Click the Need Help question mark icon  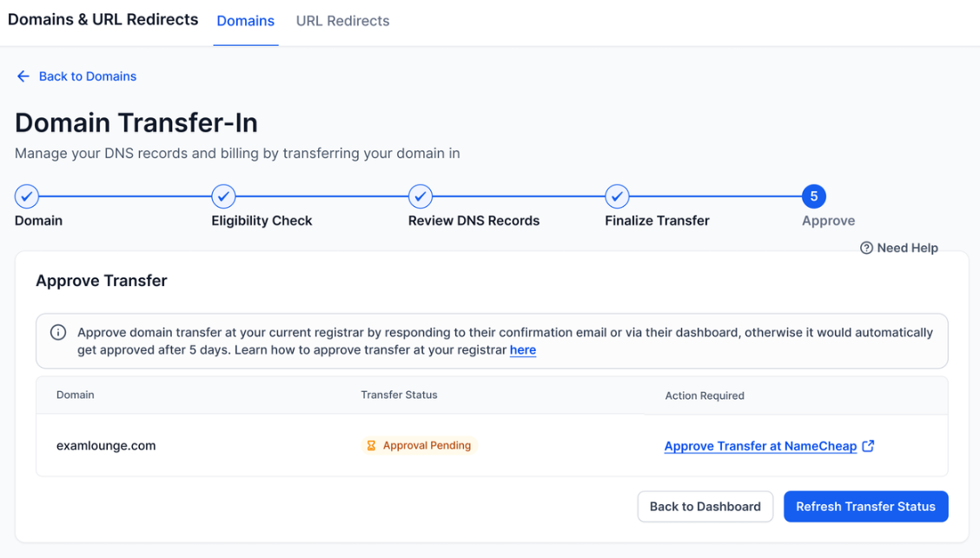[866, 248]
